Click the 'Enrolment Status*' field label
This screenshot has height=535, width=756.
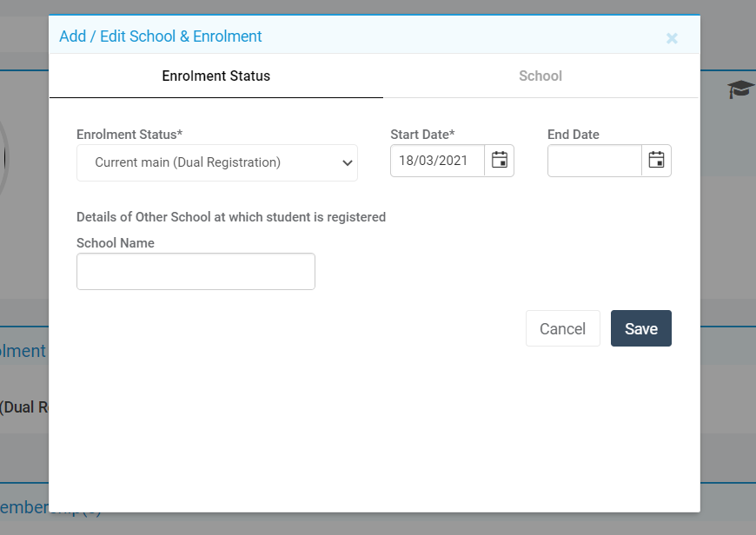[129, 135]
